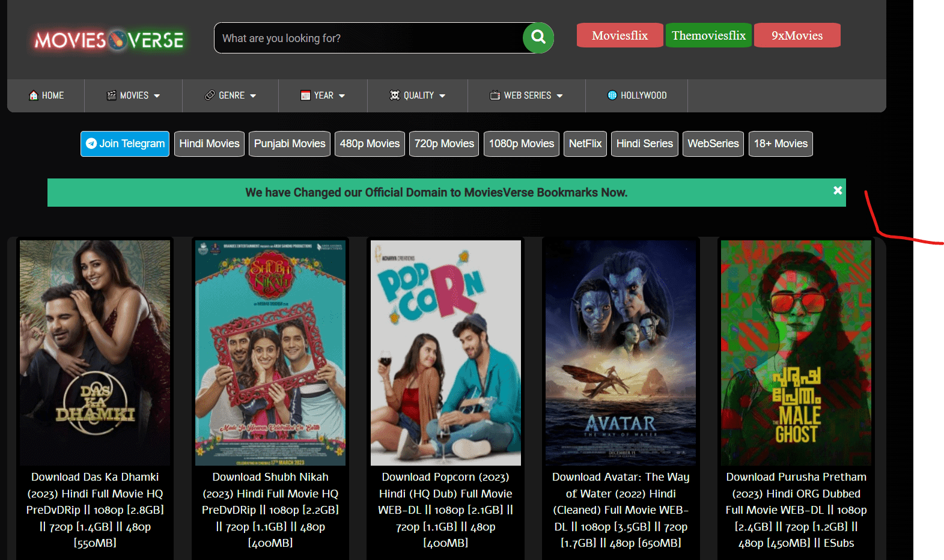This screenshot has width=944, height=560.
Task: Click the MoviesVerse logo
Action: coord(109,40)
